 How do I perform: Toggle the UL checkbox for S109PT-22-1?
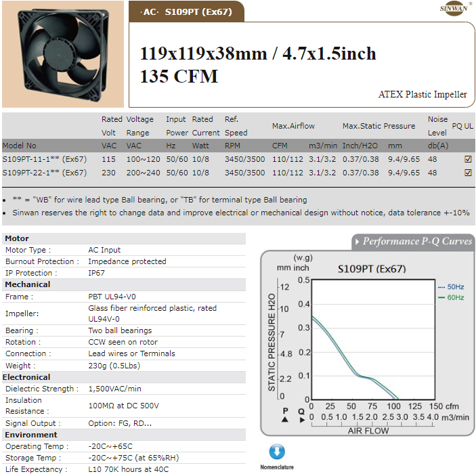(467, 173)
